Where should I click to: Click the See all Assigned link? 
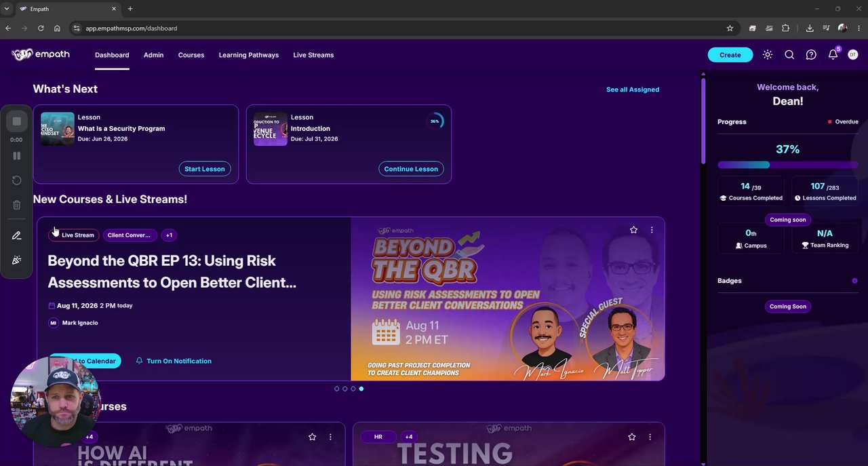(x=633, y=90)
